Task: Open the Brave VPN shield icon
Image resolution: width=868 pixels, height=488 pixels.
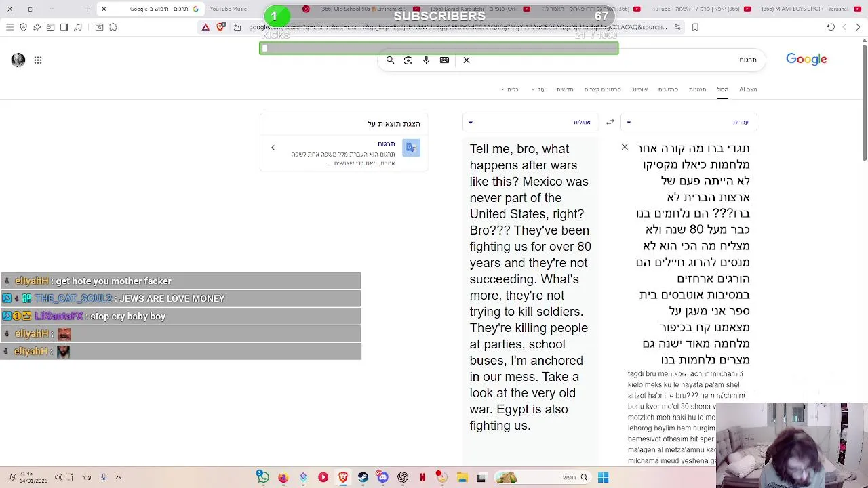Action: click(24, 27)
